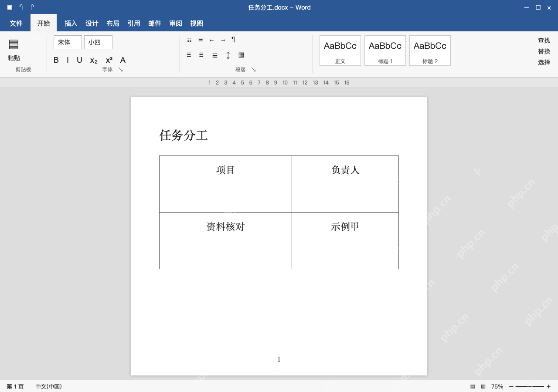Open line spacing options

click(228, 55)
